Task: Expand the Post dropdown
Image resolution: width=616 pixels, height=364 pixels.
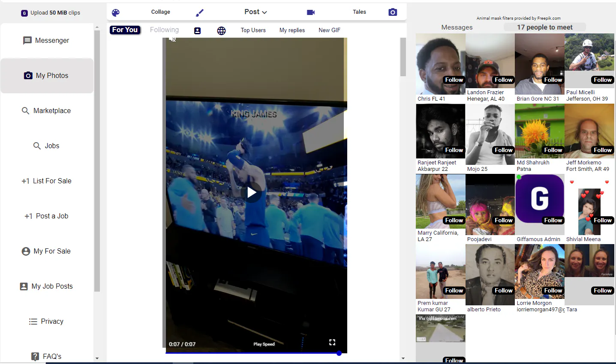Action: (255, 12)
